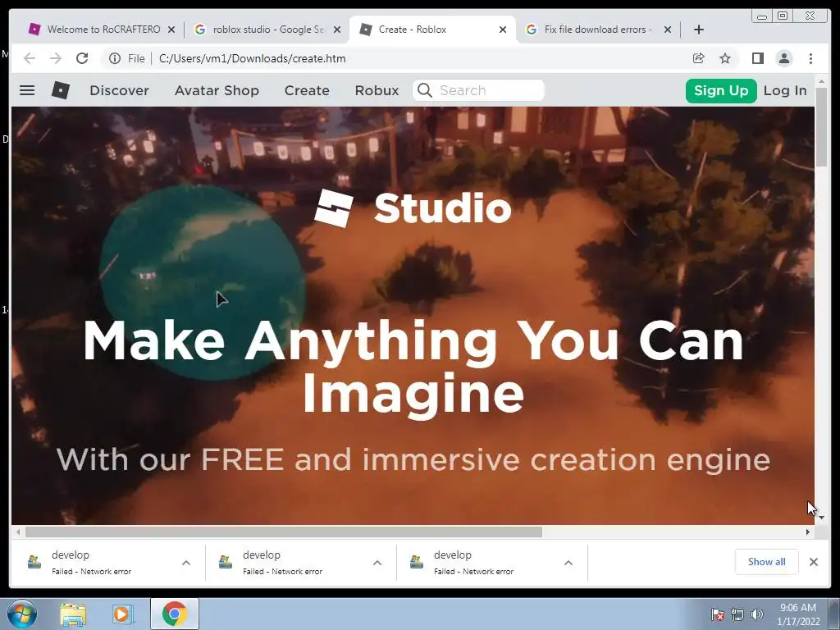
Task: Open the Avatar Shop nav item
Action: point(217,90)
